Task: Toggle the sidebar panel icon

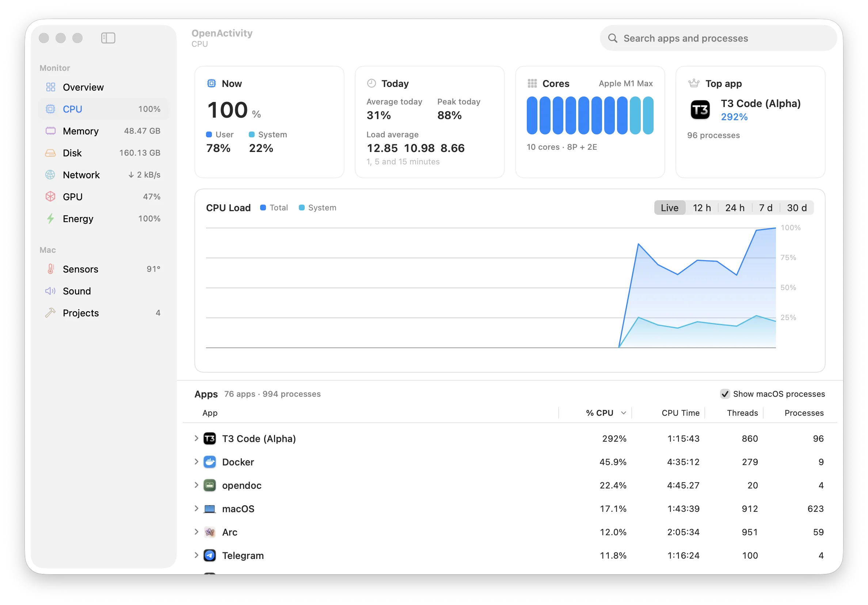Action: point(108,38)
